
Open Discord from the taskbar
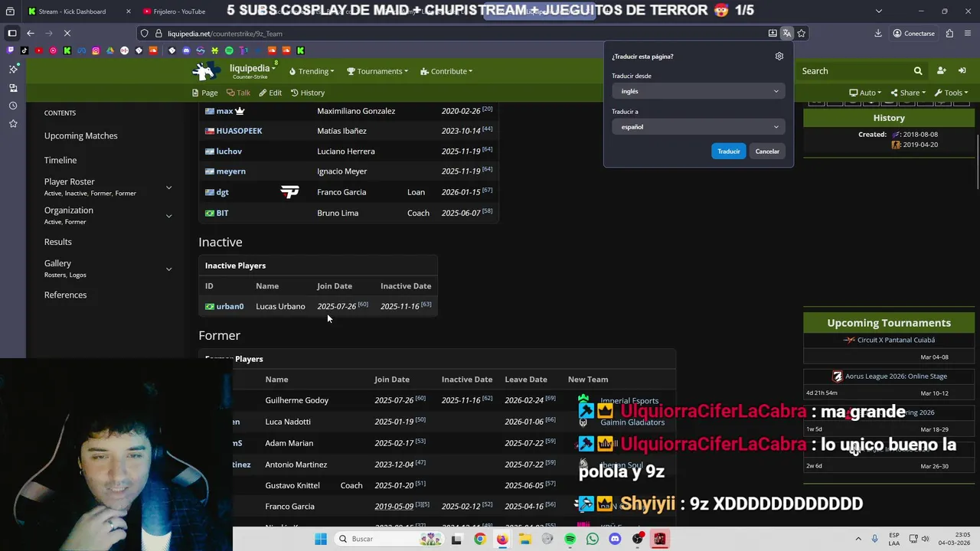pos(614,539)
